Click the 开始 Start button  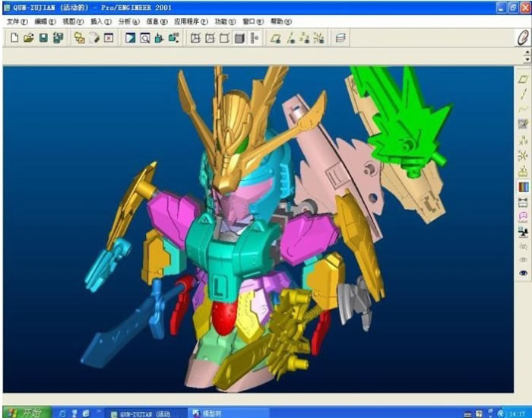25,412
